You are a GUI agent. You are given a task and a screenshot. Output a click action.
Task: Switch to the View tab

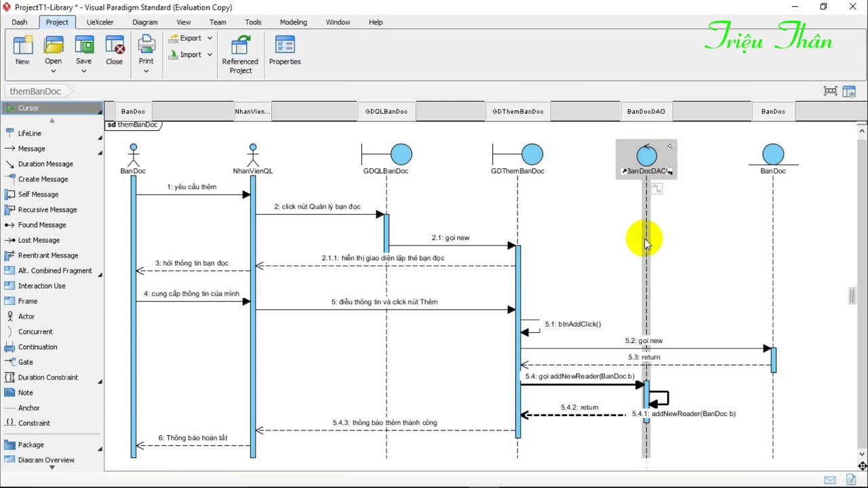[x=184, y=22]
